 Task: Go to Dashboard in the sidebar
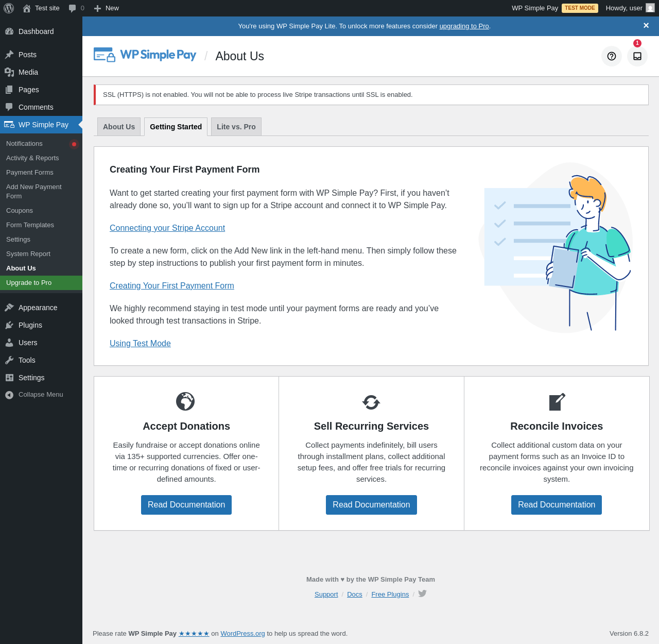pos(41,31)
